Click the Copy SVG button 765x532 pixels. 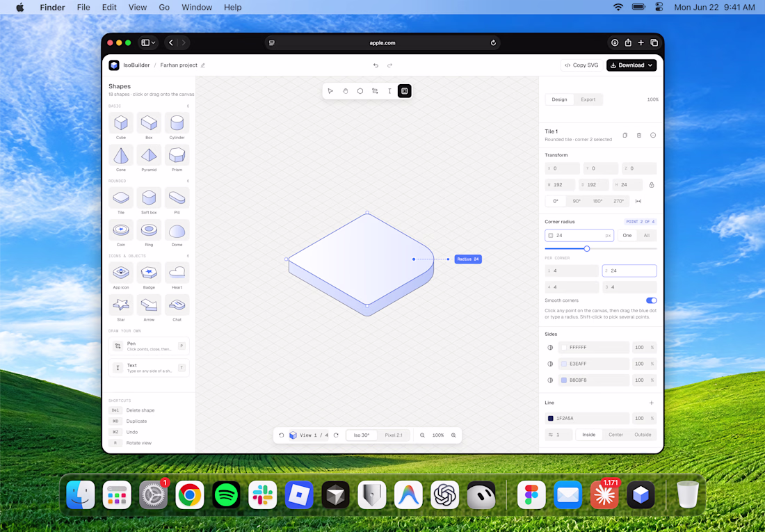pyautogui.click(x=581, y=65)
